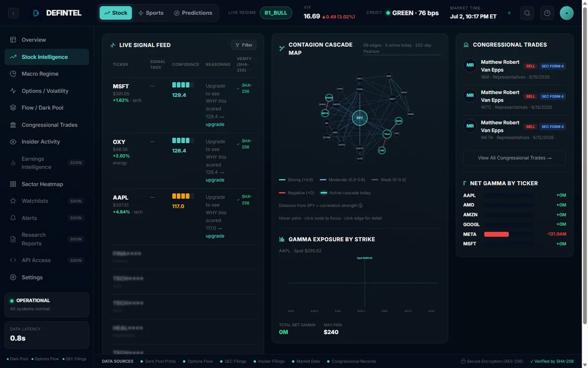
Task: Click the Options / Volatility pulse icon
Action: pyautogui.click(x=13, y=91)
